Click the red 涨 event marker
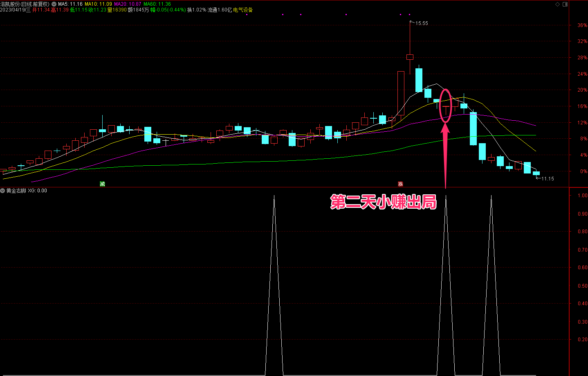588x376 pixels. (x=400, y=184)
